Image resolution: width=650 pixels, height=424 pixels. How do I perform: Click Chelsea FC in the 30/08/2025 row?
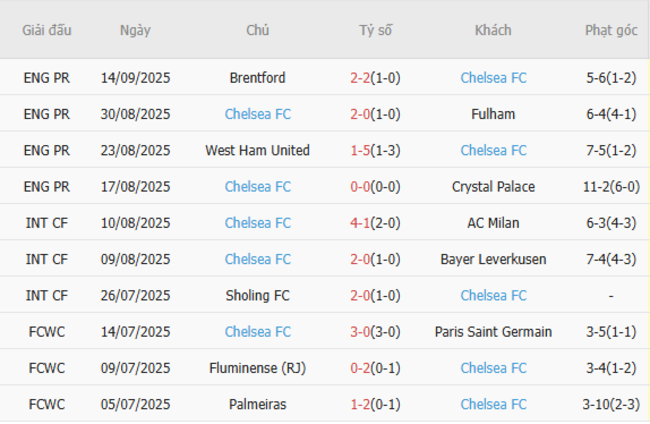257,114
